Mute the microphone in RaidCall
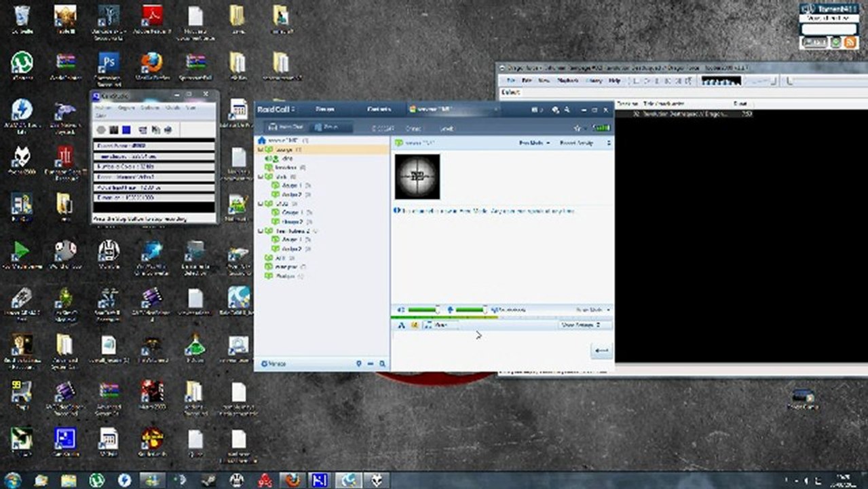 (x=449, y=310)
